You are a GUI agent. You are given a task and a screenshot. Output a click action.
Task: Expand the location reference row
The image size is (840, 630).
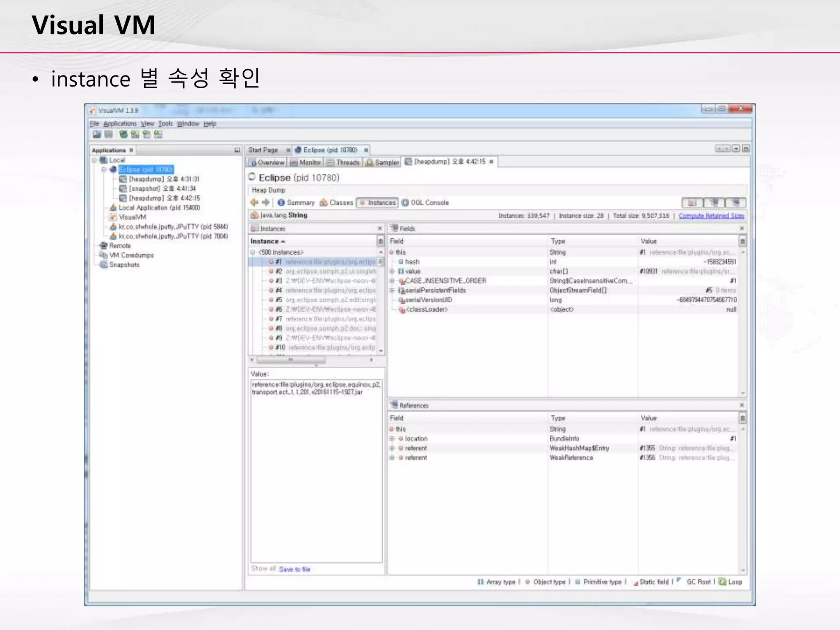(392, 439)
